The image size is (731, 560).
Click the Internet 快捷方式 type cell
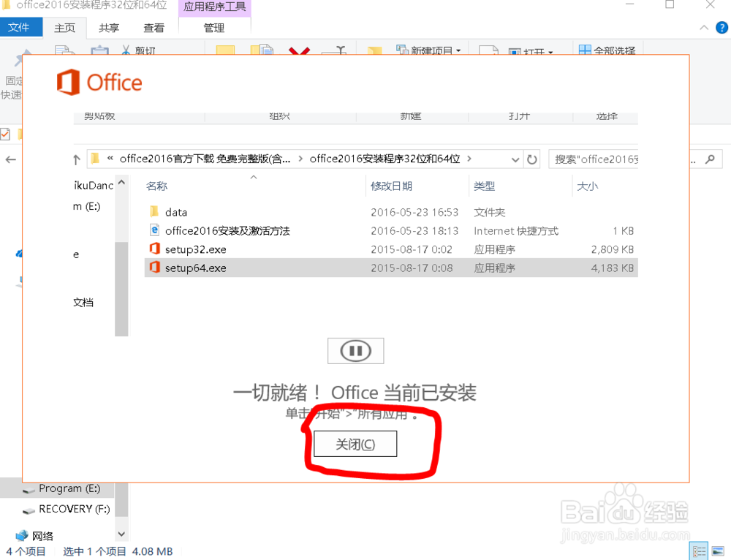click(516, 231)
